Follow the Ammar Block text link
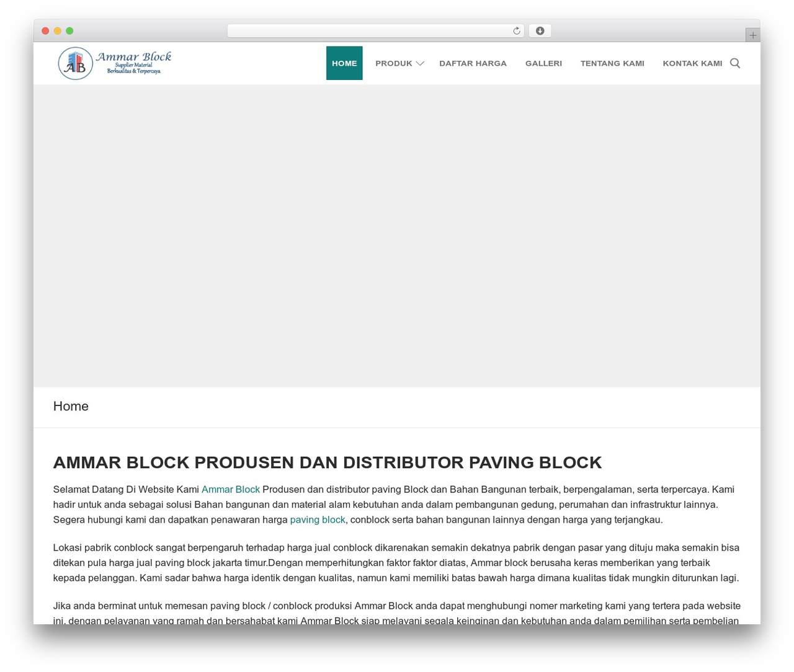The width and height of the screenshot is (794, 672). click(231, 490)
